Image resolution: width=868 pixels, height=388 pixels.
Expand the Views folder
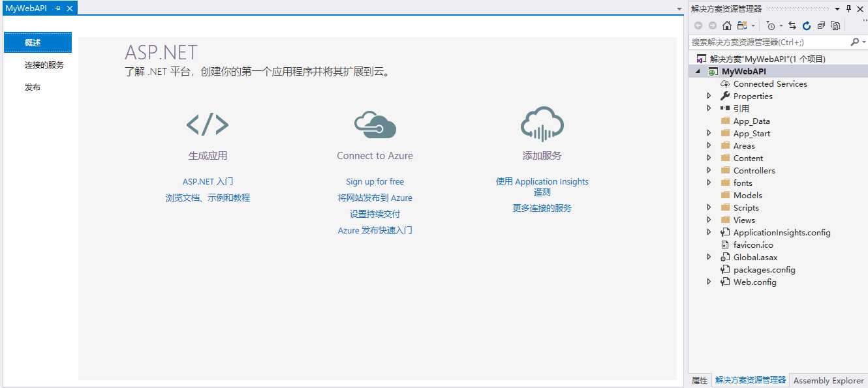point(709,220)
